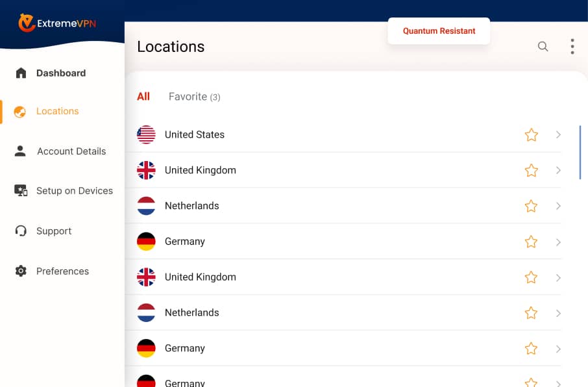Image resolution: width=588 pixels, height=387 pixels.
Task: Click the Support headset icon
Action: point(21,231)
